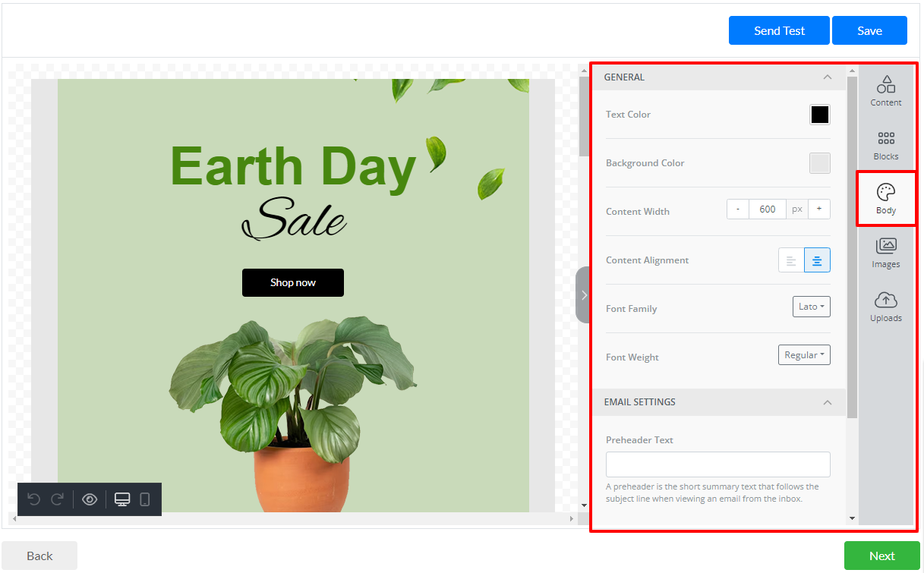Viewport: 924px width, 573px height.
Task: Open the Font Weight Regular dropdown
Action: tap(804, 355)
